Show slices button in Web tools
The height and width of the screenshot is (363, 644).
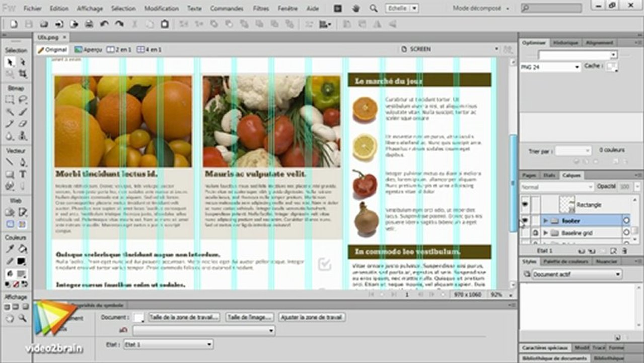click(x=23, y=224)
